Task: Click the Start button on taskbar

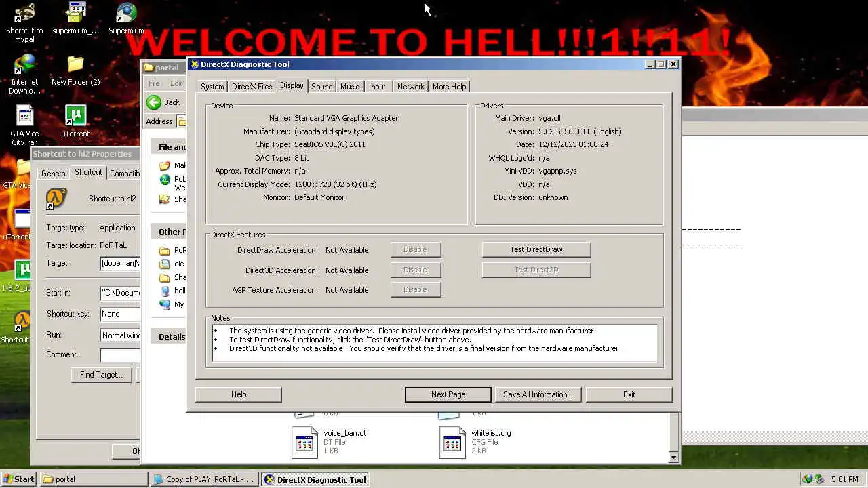Action: click(18, 479)
